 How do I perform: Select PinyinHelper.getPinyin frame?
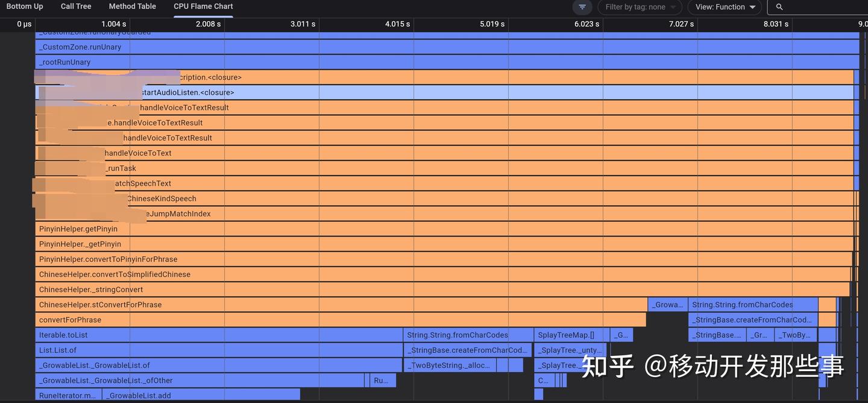pyautogui.click(x=444, y=229)
